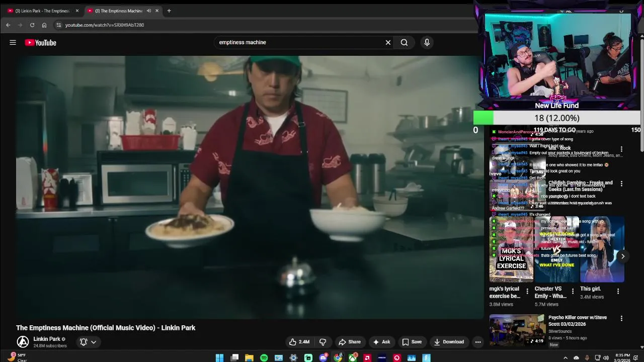The width and height of the screenshot is (644, 362).
Task: Open Windows Start menu
Action: pyautogui.click(x=219, y=358)
